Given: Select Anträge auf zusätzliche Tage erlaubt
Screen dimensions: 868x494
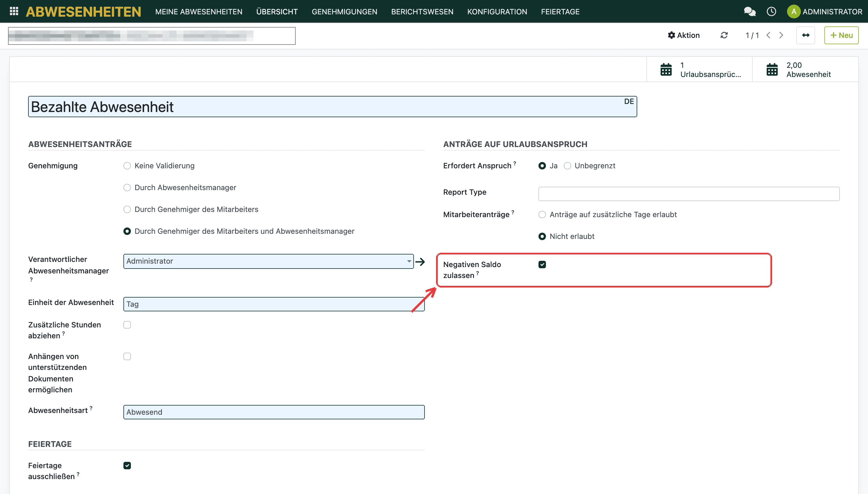Looking at the screenshot, I should [542, 215].
